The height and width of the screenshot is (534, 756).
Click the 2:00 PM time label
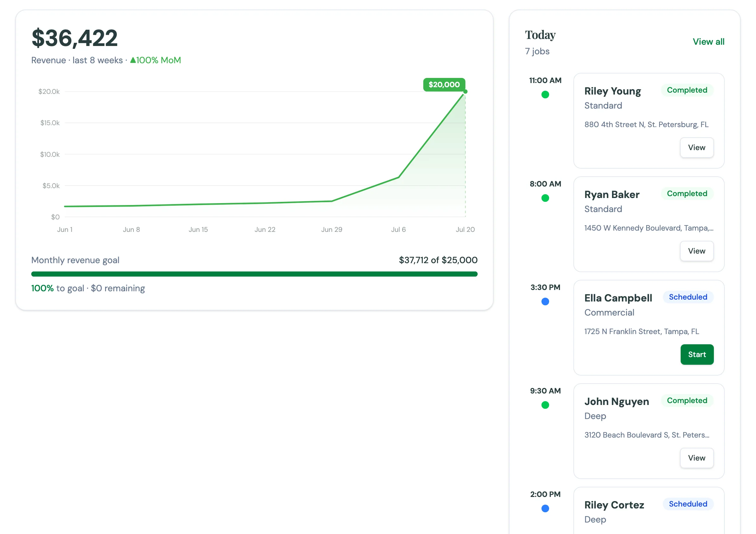(545, 494)
